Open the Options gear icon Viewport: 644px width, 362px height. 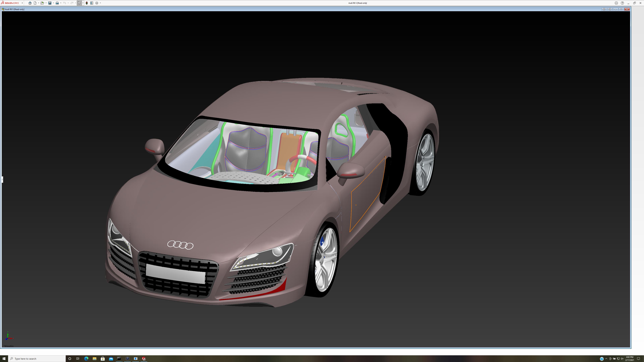(x=97, y=3)
